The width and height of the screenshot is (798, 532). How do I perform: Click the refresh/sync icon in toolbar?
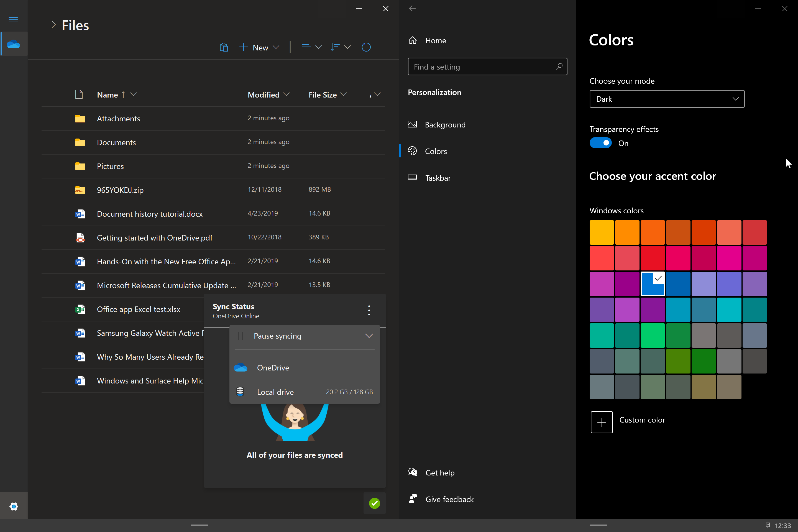pyautogui.click(x=367, y=47)
